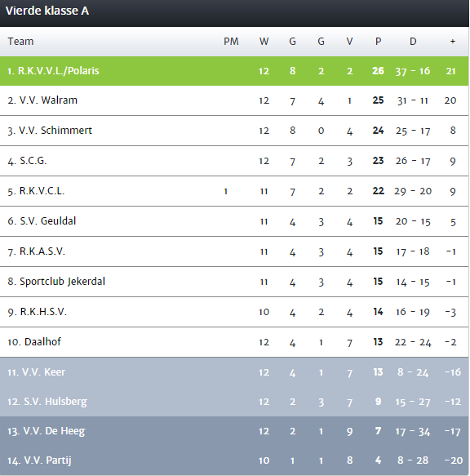Screen dimensions: 470x476
Task: Click the P points column header
Action: tap(378, 42)
